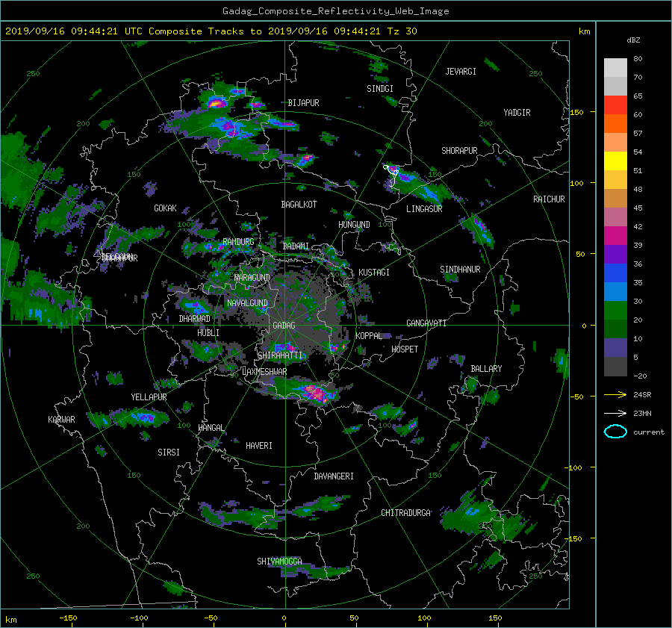Click the cyan 'current' ellipse legend icon
This screenshot has width=672, height=628.
615,432
